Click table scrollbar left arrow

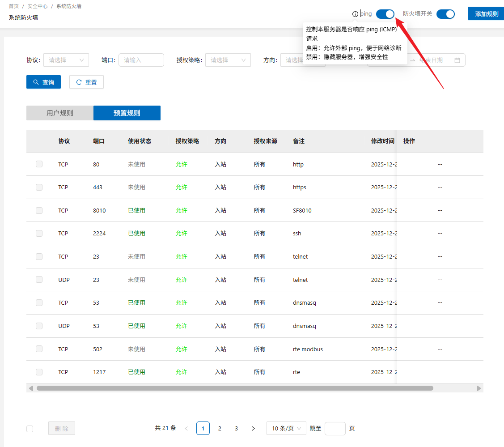click(31, 388)
